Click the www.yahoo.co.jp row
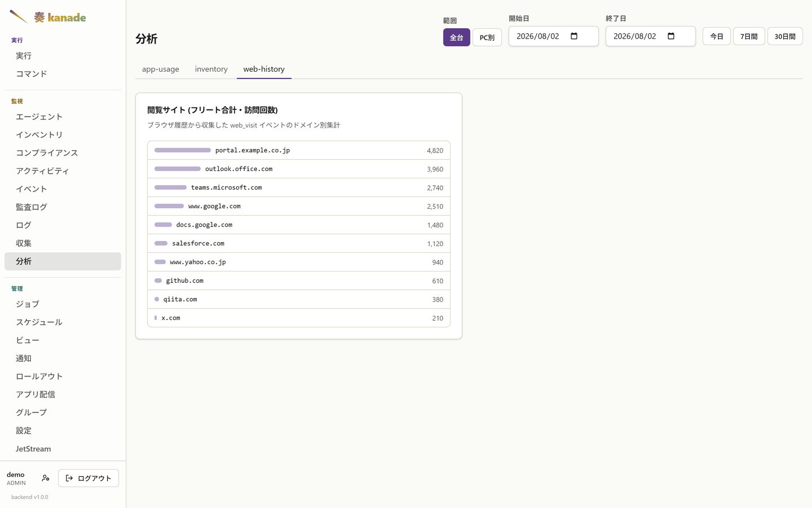812x508 pixels. click(x=299, y=262)
